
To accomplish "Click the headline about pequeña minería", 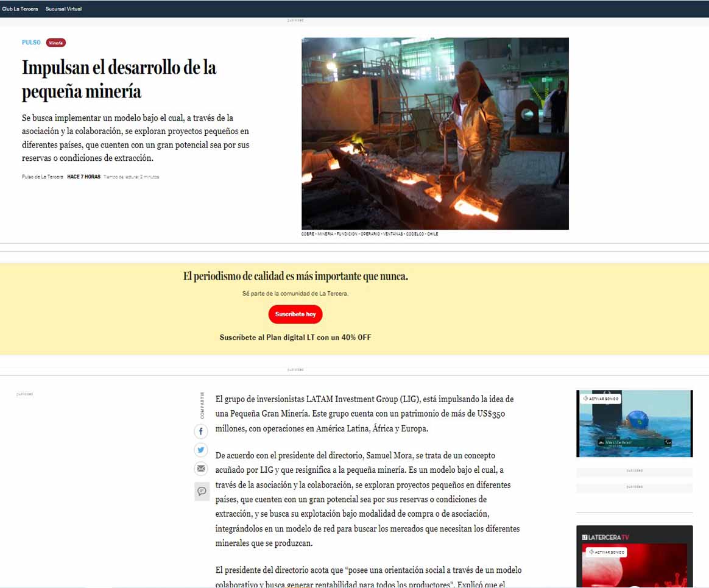I will (119, 79).
